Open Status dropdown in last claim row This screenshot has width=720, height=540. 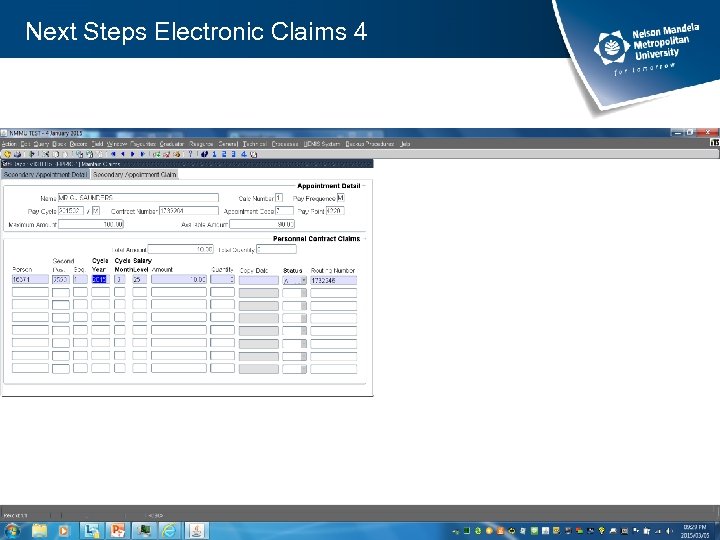pos(304,369)
